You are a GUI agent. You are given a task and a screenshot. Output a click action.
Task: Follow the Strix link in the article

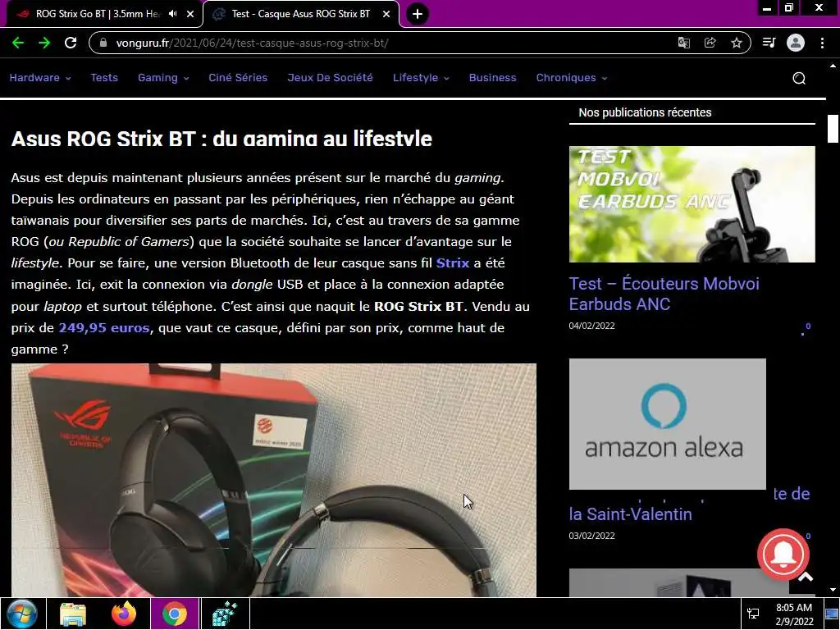point(453,263)
